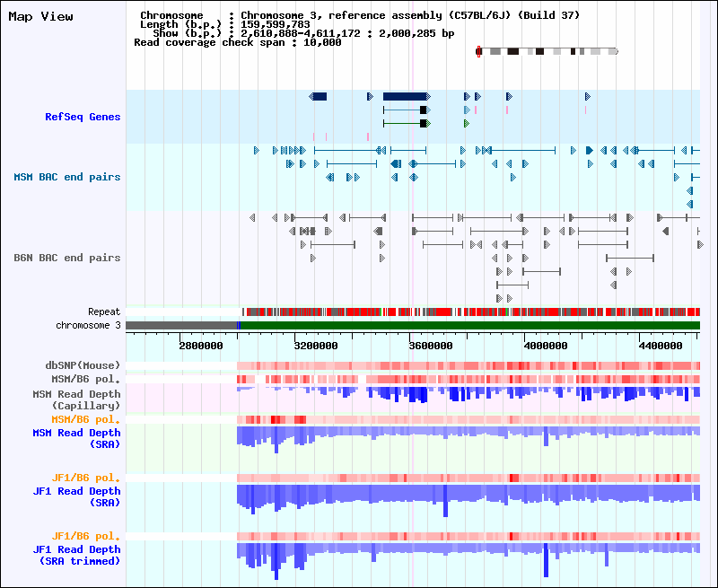Jump to 4400000 on the coordinate ruler
This screenshot has width=718, height=588.
[660, 345]
